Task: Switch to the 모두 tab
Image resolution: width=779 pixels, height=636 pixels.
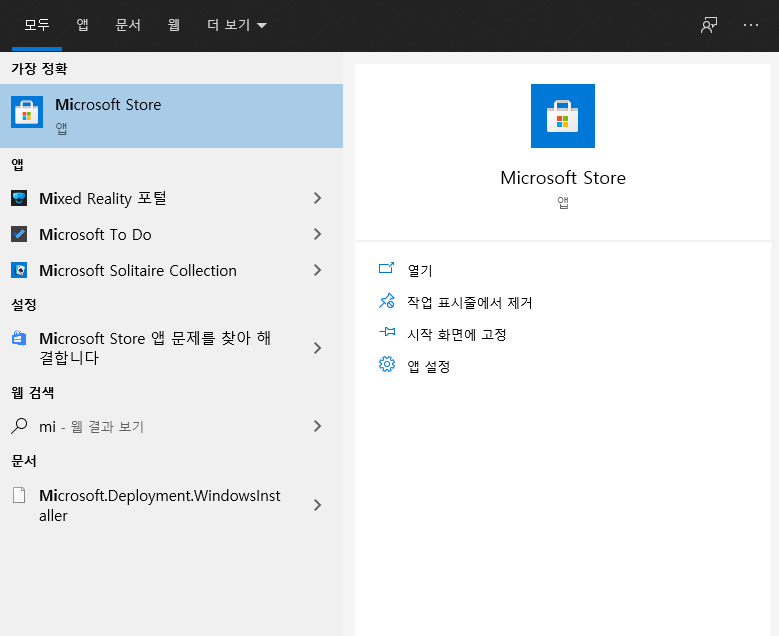Action: click(37, 25)
